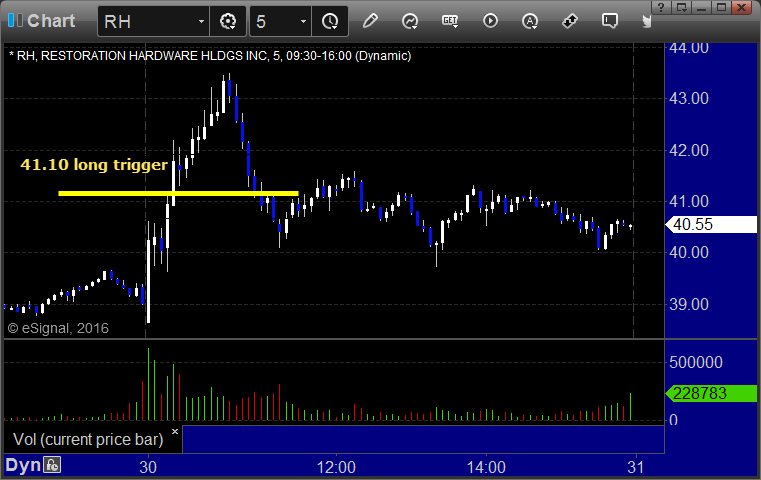Click the 44.00 price axis label
The image size is (761, 480).
coord(689,48)
